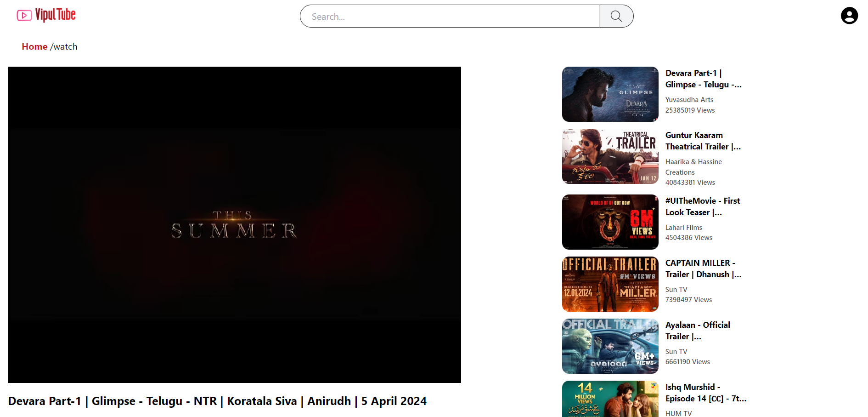Click the 40843381 Views text
868x417 pixels.
(690, 183)
